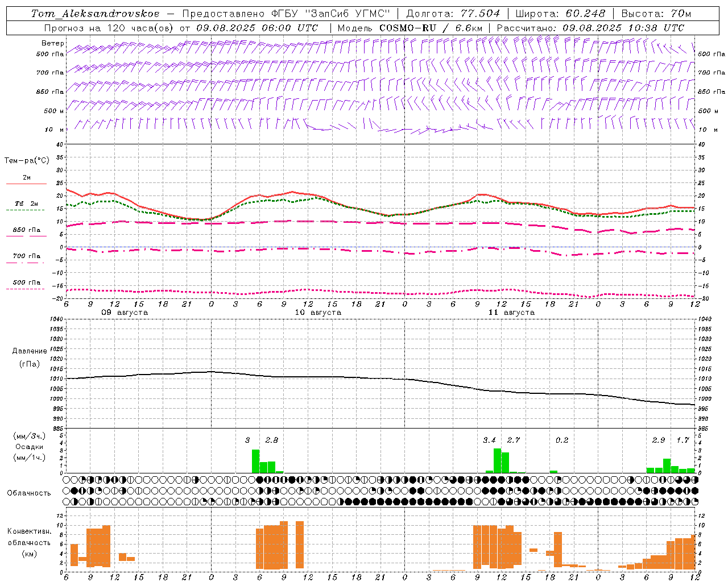
Task: Click the 'Облачность' cloudiness label
Action: pyautogui.click(x=29, y=493)
